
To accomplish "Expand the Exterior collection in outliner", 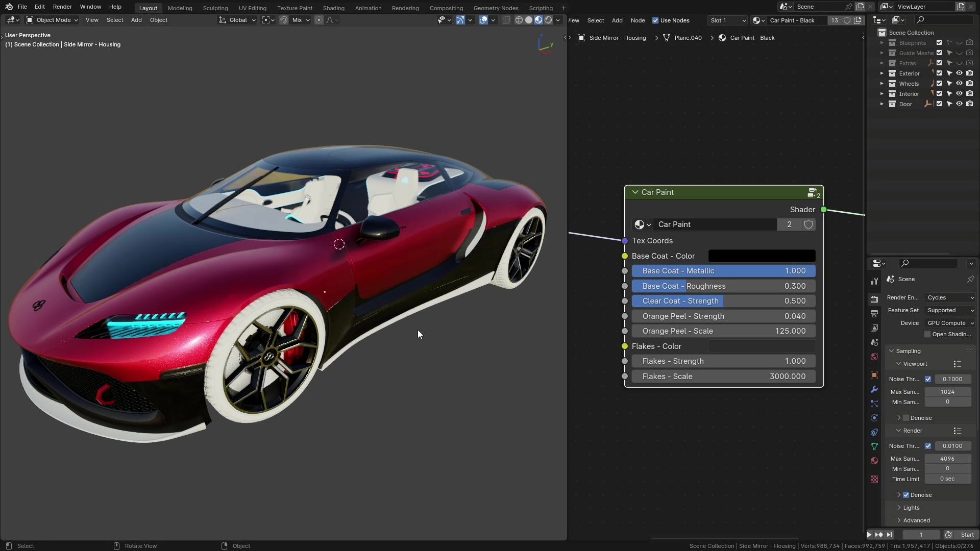I will click(881, 73).
